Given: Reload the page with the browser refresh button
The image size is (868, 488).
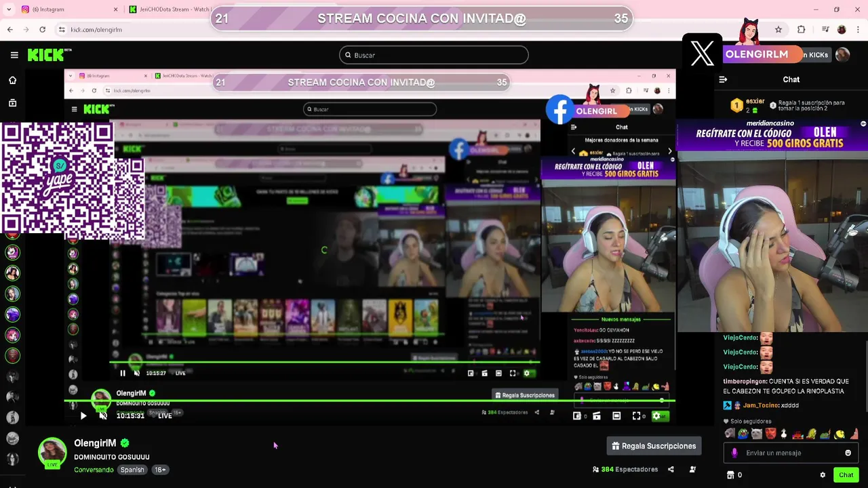Looking at the screenshot, I should pos(42,29).
